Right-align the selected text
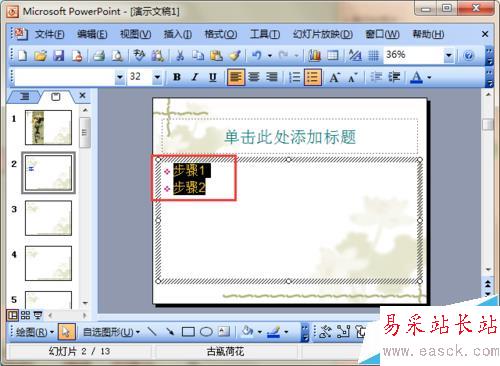500x366 pixels. point(272,77)
